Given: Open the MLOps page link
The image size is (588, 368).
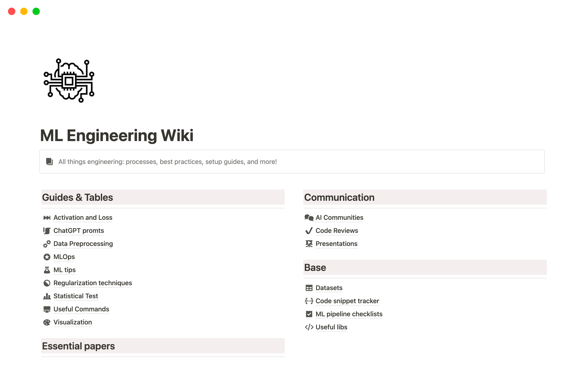Looking at the screenshot, I should (64, 257).
